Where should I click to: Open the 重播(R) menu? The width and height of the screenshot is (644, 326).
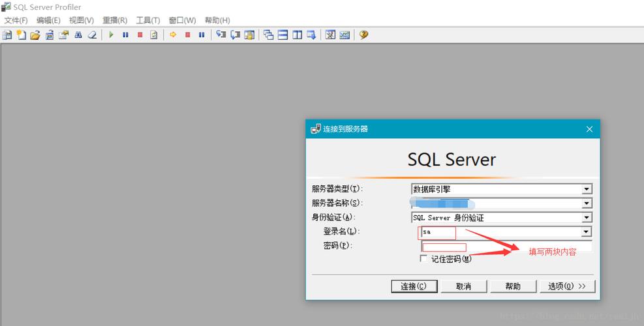point(115,20)
